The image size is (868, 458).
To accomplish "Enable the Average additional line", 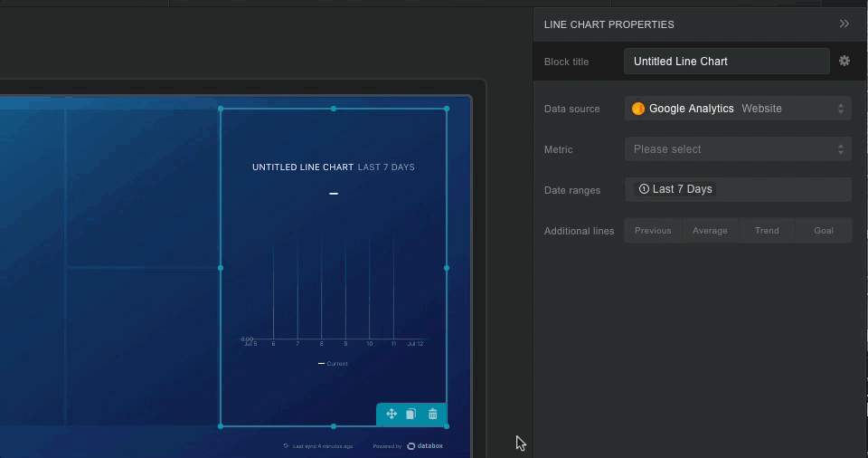I will (710, 231).
